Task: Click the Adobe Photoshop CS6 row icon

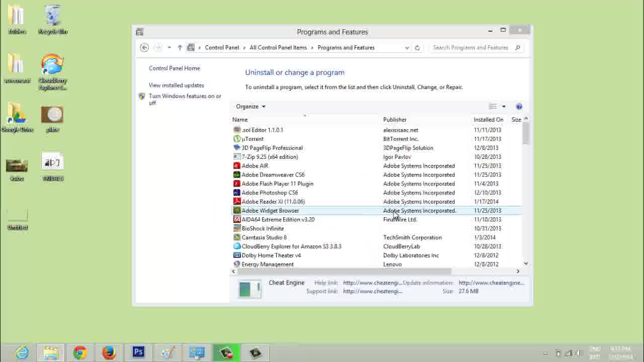Action: click(237, 193)
